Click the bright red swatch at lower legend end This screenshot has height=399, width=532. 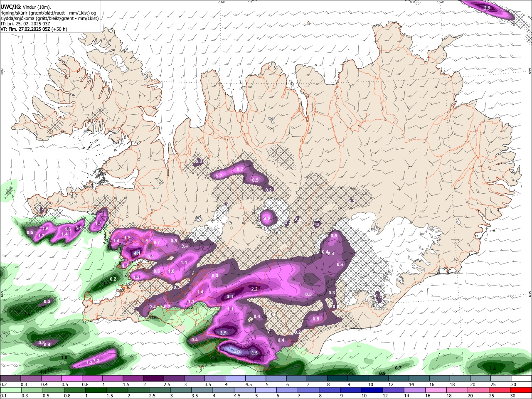pyautogui.click(x=521, y=390)
